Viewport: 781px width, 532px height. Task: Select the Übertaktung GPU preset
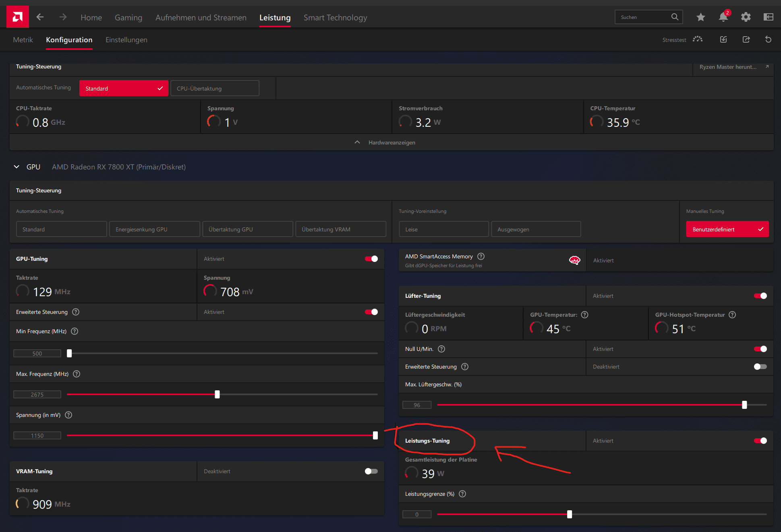[x=247, y=229]
